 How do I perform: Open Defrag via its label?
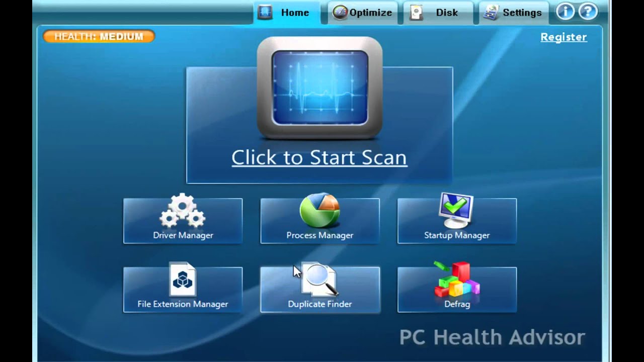click(x=457, y=304)
